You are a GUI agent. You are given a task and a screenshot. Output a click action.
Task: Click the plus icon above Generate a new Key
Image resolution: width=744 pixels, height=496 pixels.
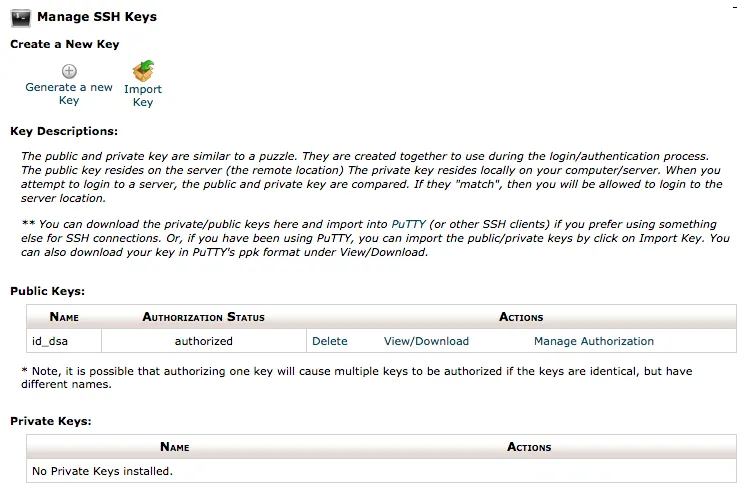click(69, 71)
